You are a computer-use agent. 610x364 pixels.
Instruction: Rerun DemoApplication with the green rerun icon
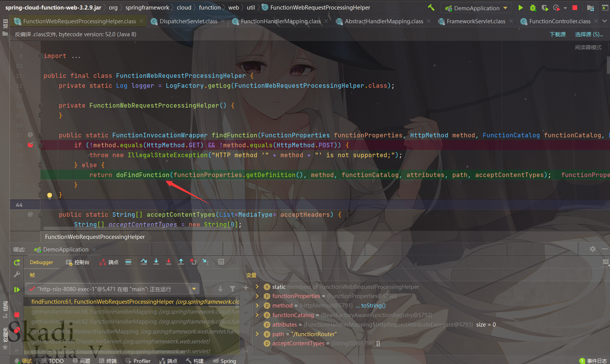pyautogui.click(x=17, y=262)
